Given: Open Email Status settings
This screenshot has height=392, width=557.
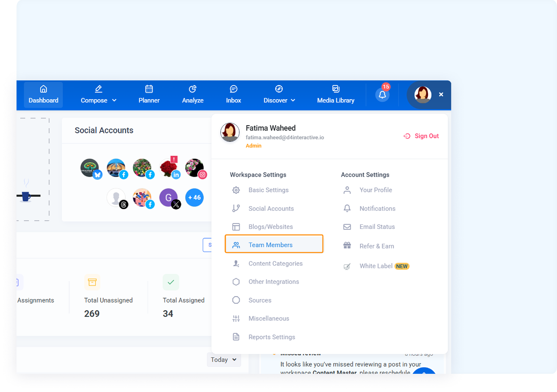Looking at the screenshot, I should point(377,227).
